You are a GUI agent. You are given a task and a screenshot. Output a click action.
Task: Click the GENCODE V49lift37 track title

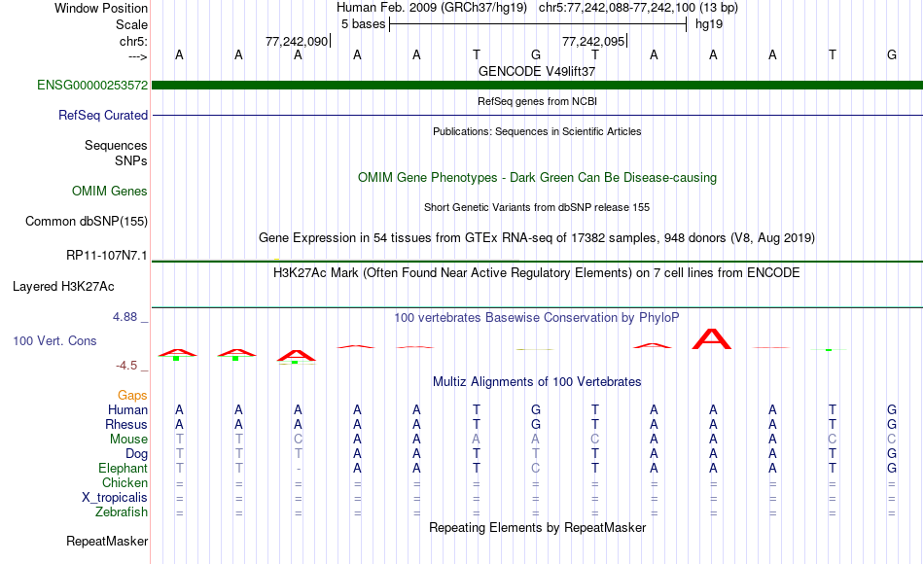(x=537, y=71)
